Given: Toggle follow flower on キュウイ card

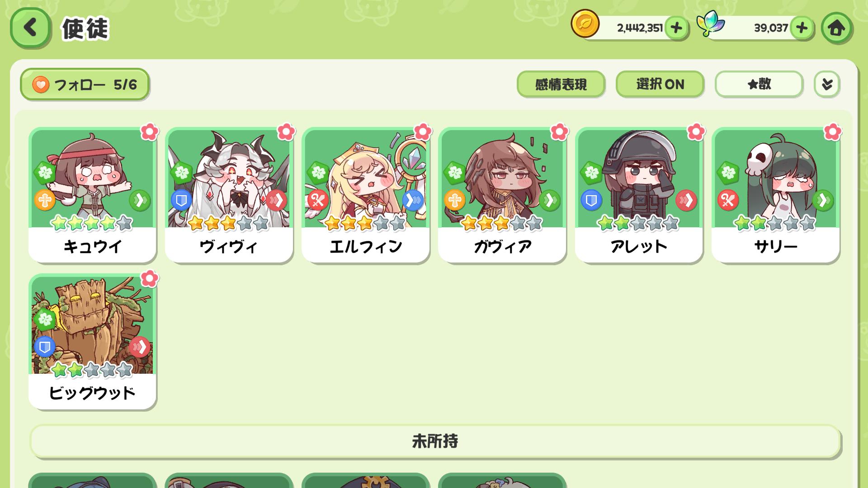Looking at the screenshot, I should [149, 132].
